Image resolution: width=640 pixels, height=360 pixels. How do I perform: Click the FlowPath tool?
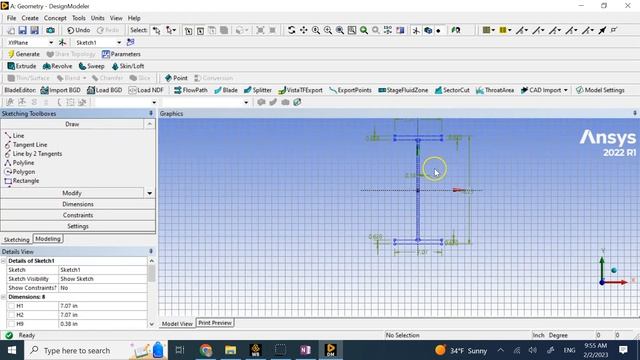[x=191, y=90]
